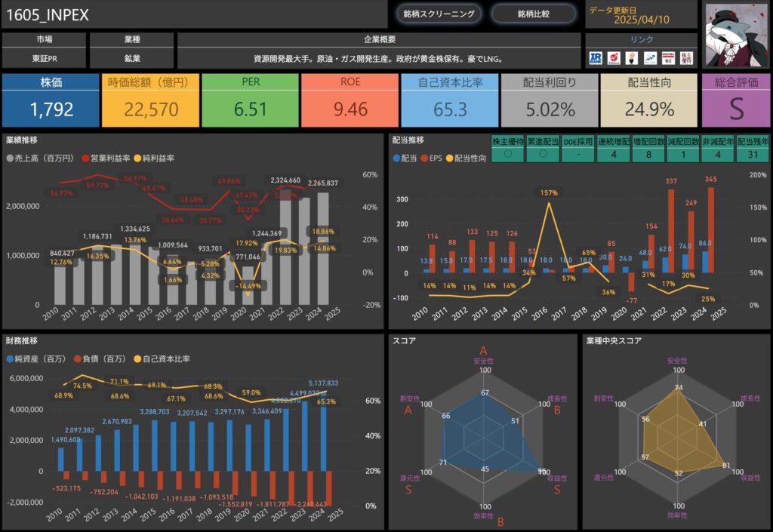Toggle the 売上高（百万円）legend item

point(40,158)
